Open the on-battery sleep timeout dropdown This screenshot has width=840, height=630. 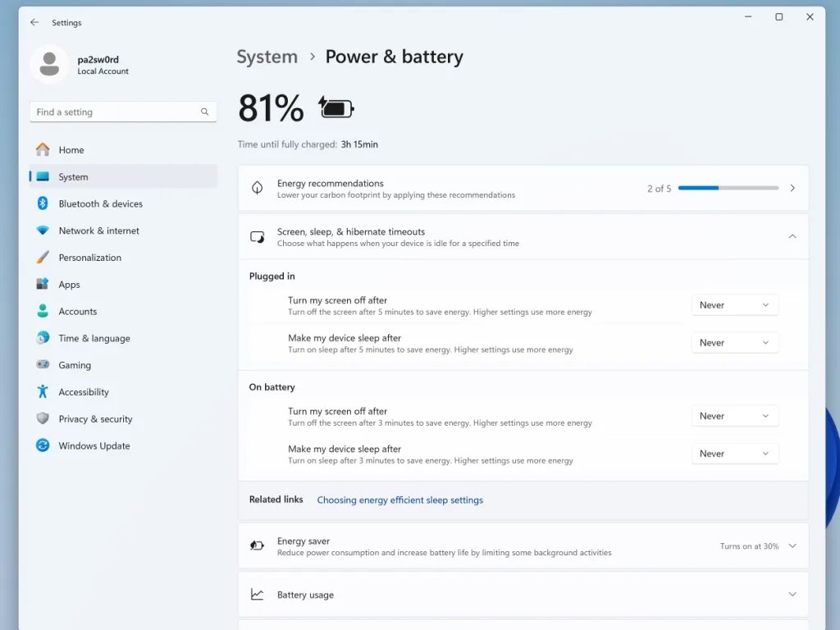(x=734, y=453)
